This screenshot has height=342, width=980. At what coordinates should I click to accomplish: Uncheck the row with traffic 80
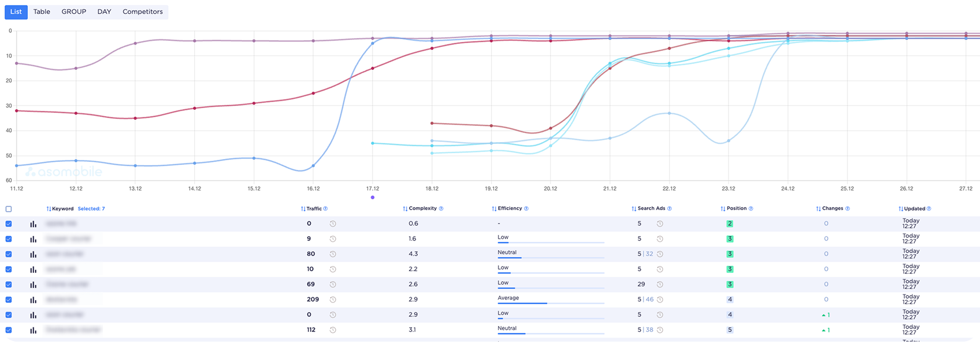click(9, 254)
